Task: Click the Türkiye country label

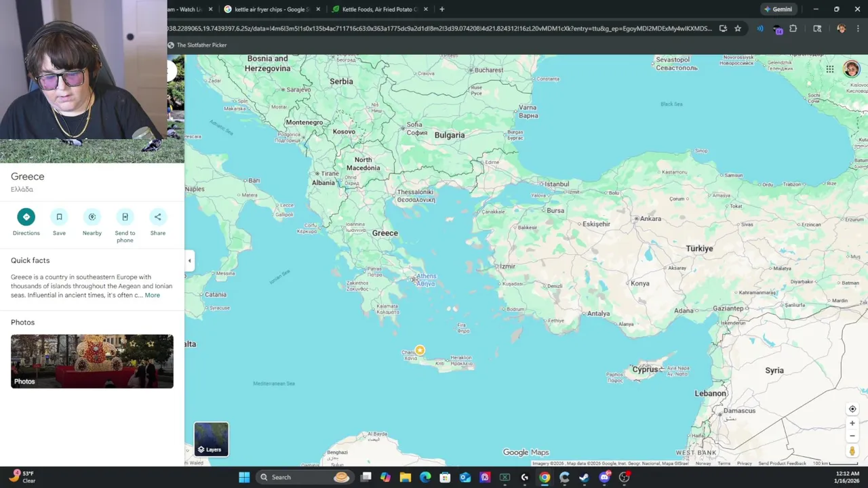Action: 699,249
